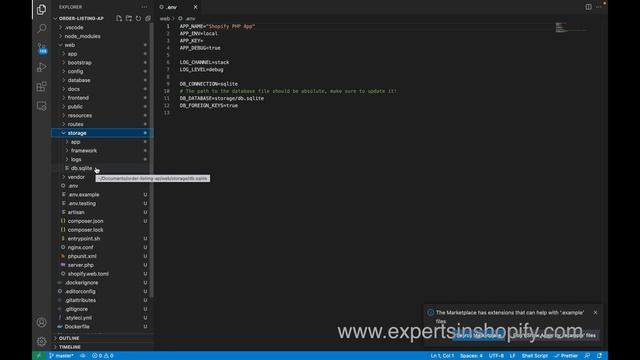Change indentation via Spaces: 4
640x360 pixels.
471,356
